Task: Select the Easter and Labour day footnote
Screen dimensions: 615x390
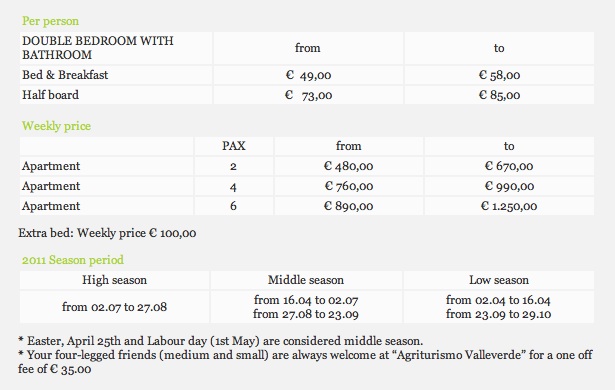Action: tap(220, 341)
